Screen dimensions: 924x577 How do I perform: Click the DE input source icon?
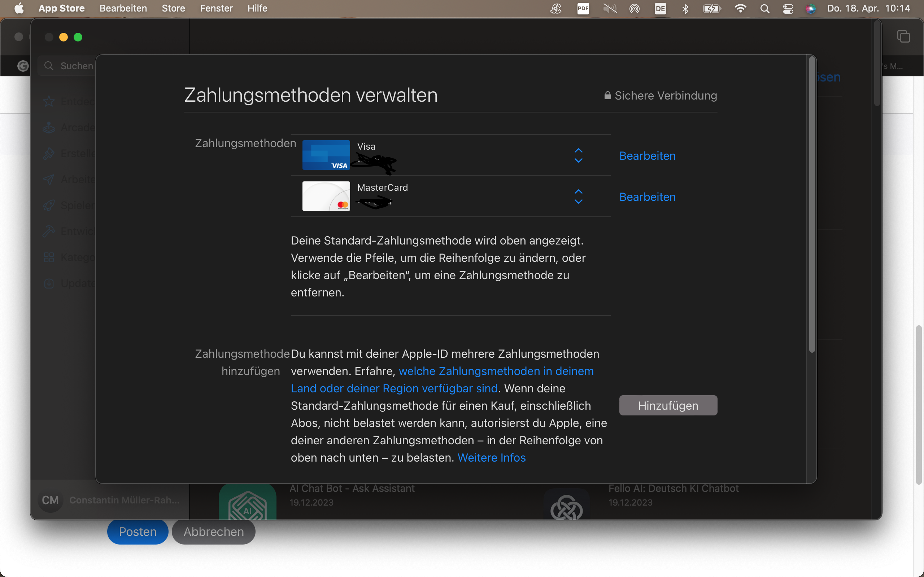pos(660,8)
